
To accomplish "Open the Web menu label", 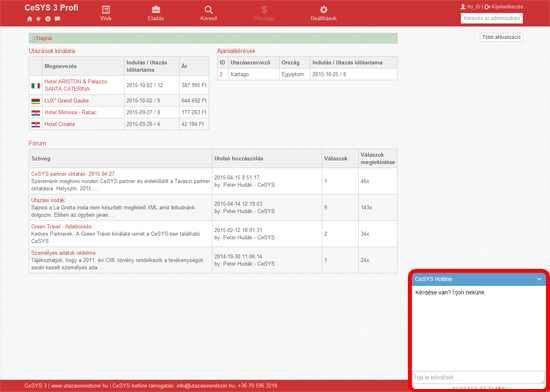I will click(x=106, y=19).
